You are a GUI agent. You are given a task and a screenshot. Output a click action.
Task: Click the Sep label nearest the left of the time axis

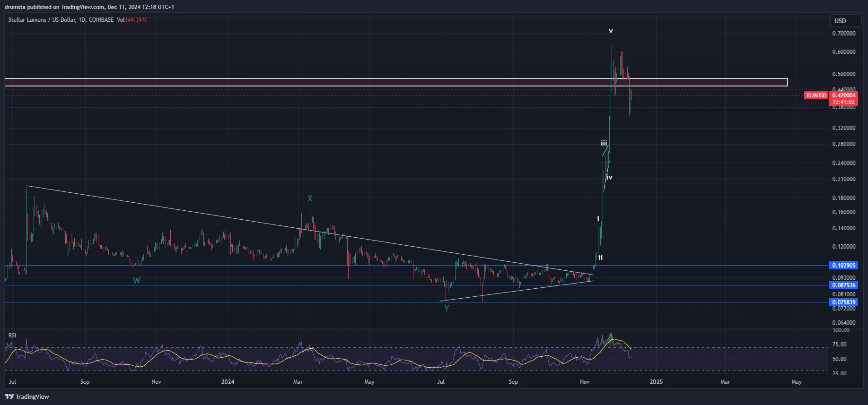(85, 382)
